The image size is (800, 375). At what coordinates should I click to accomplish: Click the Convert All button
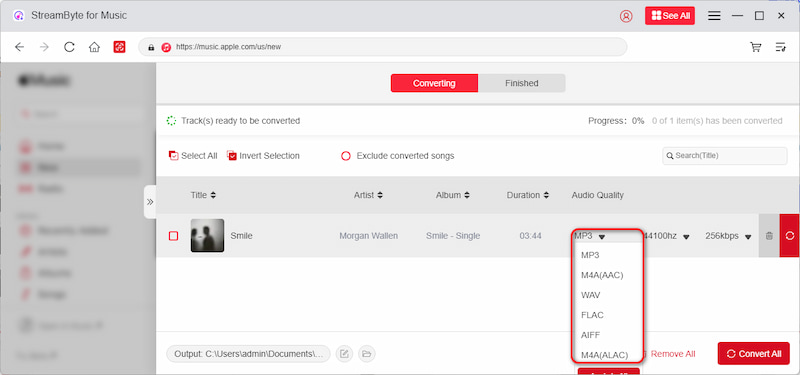[x=754, y=354]
